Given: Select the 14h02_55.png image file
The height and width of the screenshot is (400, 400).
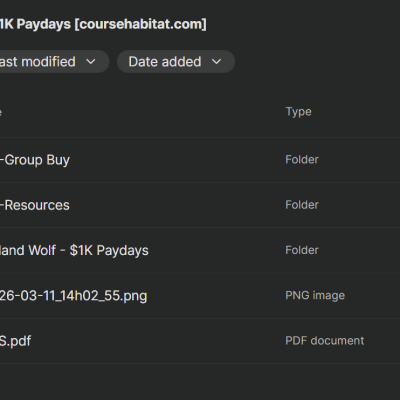Looking at the screenshot, I should (73, 296).
